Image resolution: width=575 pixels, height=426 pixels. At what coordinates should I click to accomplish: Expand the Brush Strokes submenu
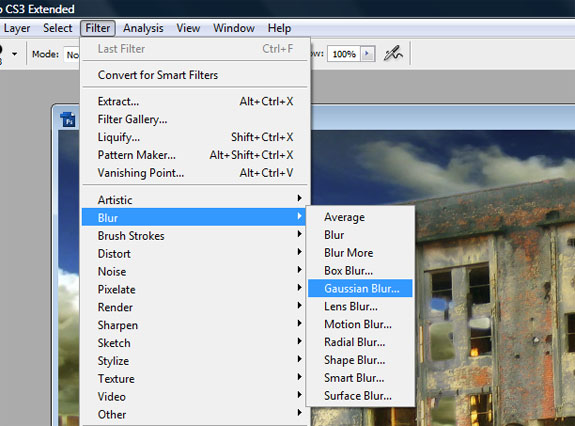point(195,236)
